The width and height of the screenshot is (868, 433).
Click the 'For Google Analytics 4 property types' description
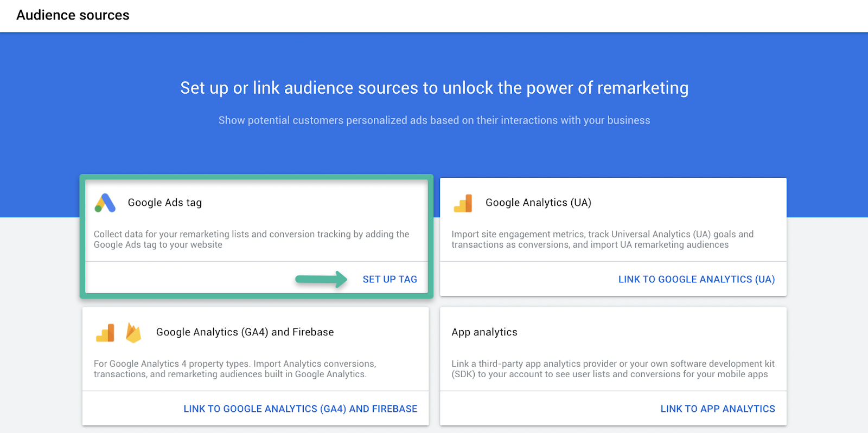click(x=235, y=369)
